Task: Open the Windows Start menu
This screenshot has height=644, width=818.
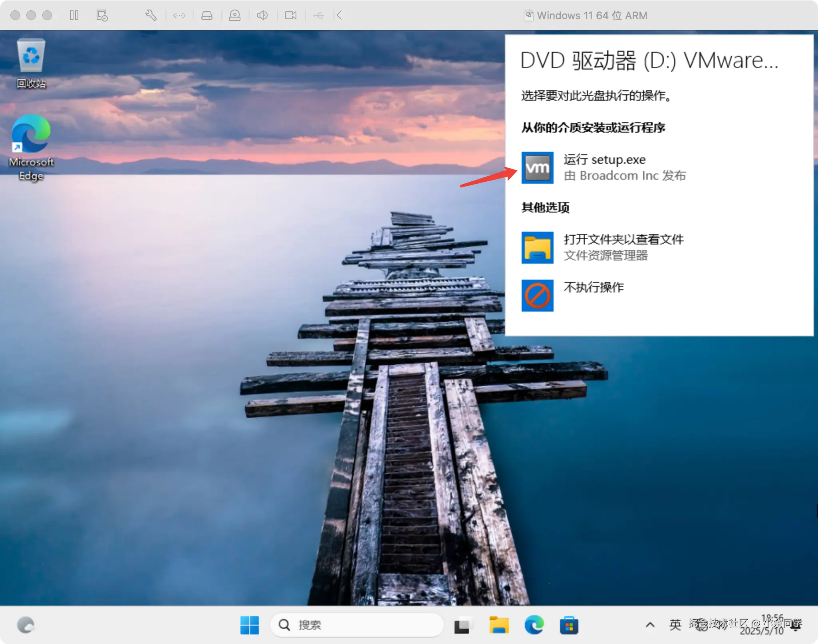Action: [250, 625]
